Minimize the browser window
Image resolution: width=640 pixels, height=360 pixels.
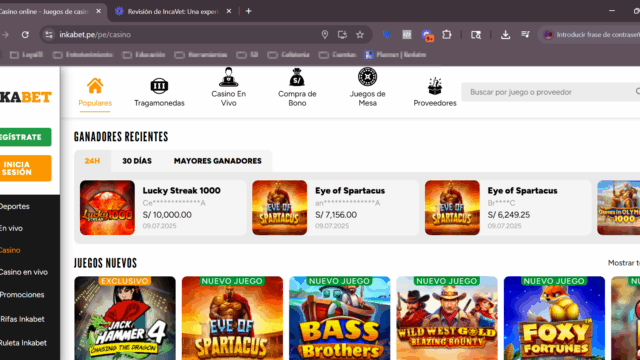pyautogui.click(x=612, y=11)
